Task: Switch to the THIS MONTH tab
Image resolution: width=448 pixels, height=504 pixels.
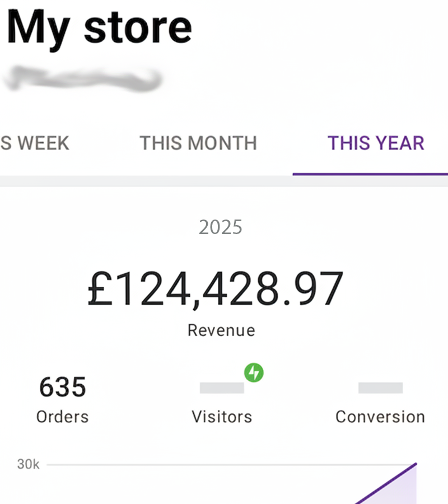Action: (x=198, y=143)
